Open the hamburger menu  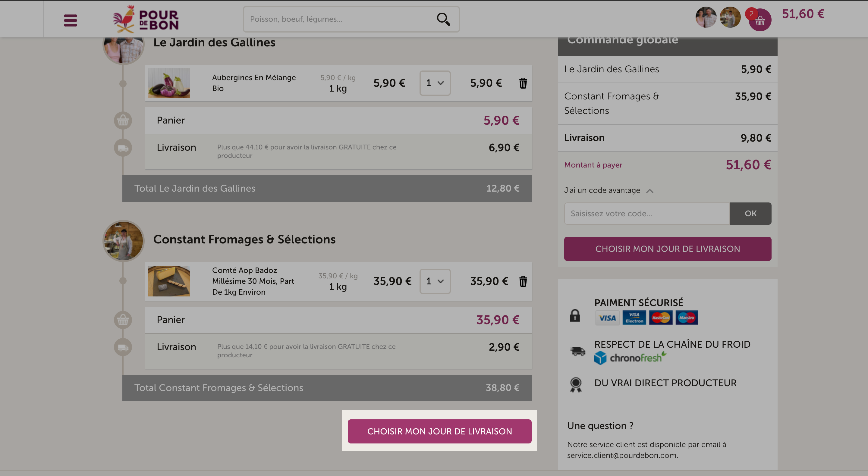point(71,20)
